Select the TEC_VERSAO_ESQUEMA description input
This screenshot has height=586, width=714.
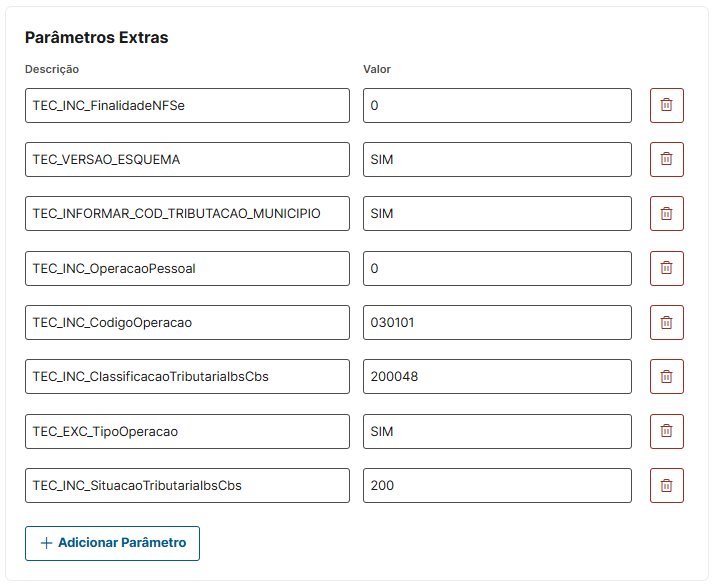187,159
